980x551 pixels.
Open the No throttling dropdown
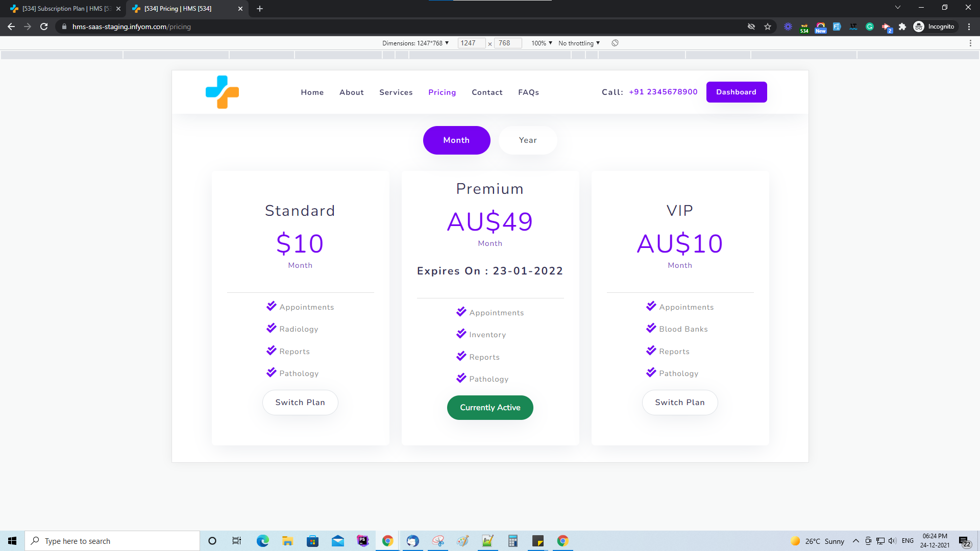coord(578,43)
